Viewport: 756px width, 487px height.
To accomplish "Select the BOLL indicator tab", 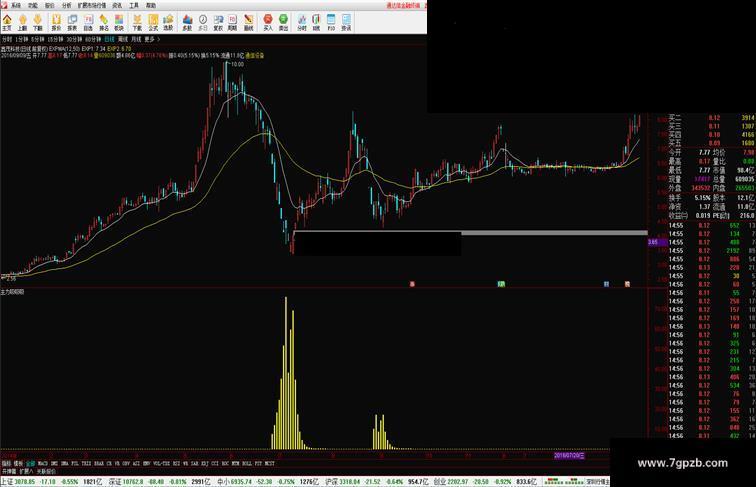I will pyautogui.click(x=247, y=463).
